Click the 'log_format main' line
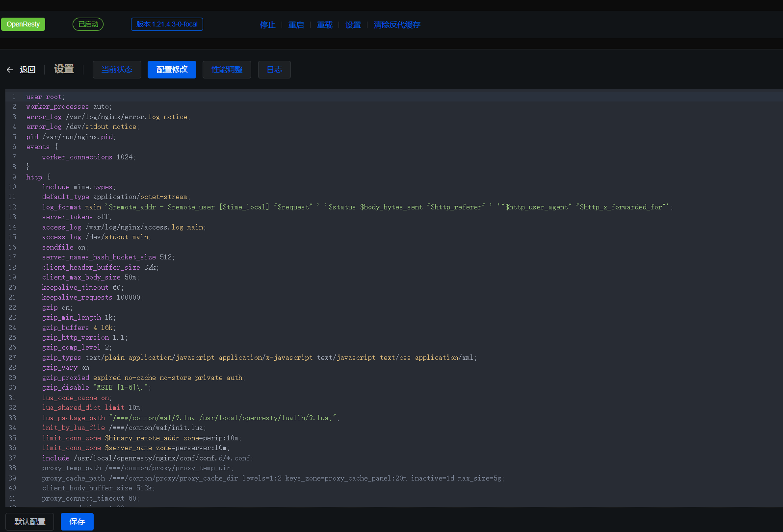The image size is (783, 532). (x=358, y=207)
